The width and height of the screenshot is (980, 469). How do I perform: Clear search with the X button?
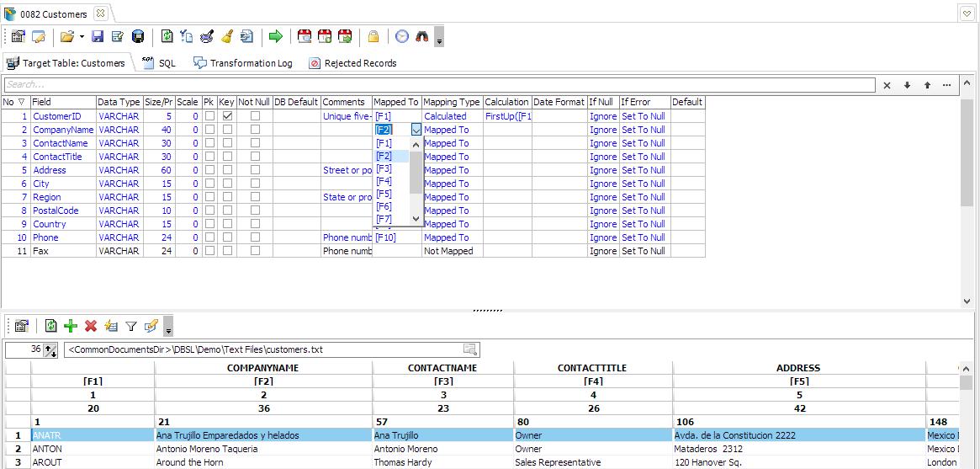tap(887, 86)
